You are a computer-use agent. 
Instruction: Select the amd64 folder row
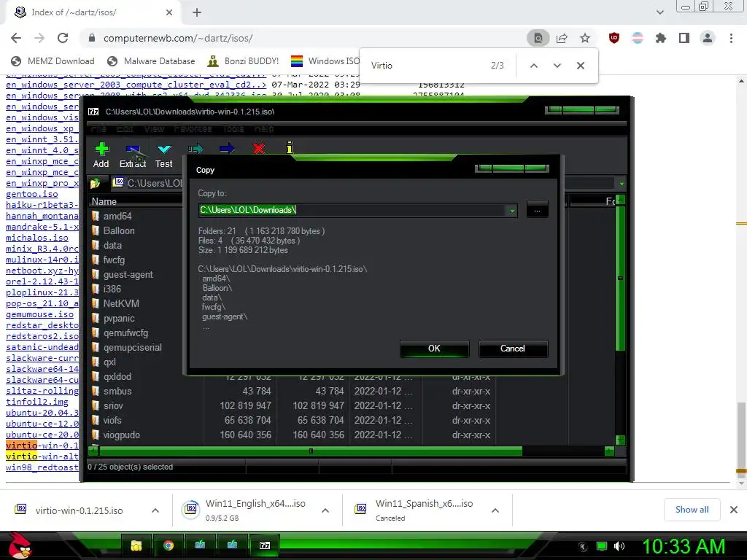(x=117, y=216)
